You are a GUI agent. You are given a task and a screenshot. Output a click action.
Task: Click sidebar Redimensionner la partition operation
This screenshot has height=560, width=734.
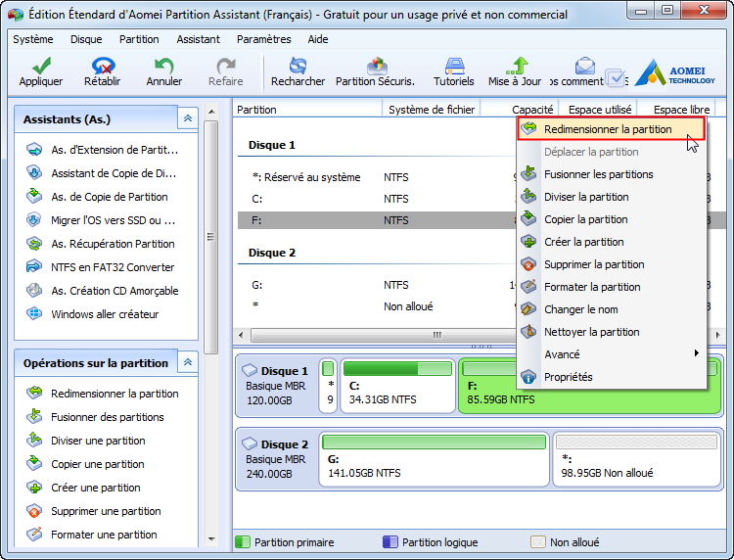coord(103,394)
